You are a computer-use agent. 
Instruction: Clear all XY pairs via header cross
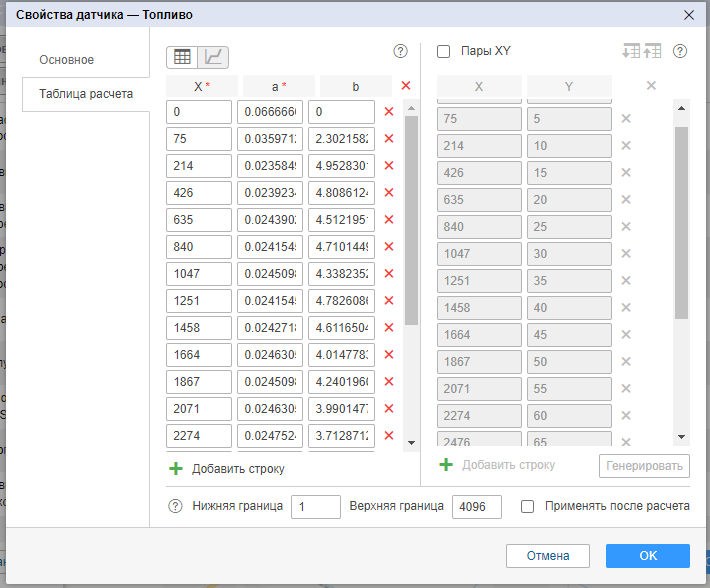click(651, 86)
